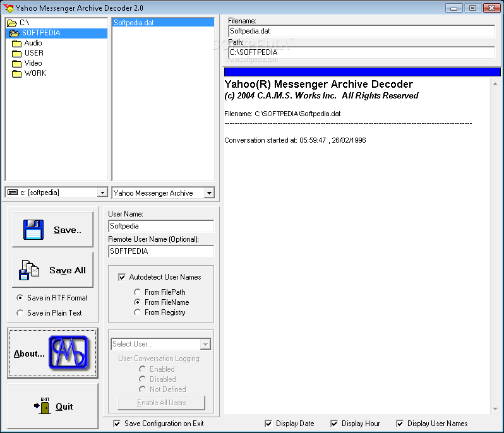Select the C:\ root folder name
Screen dimensions: 504x433
coord(25,23)
